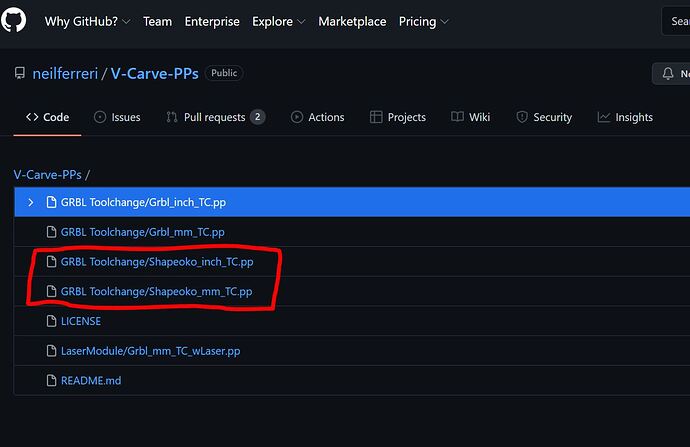Click file icon beside Grbl_mm_TC_wLaser.pp

[x=51, y=351]
